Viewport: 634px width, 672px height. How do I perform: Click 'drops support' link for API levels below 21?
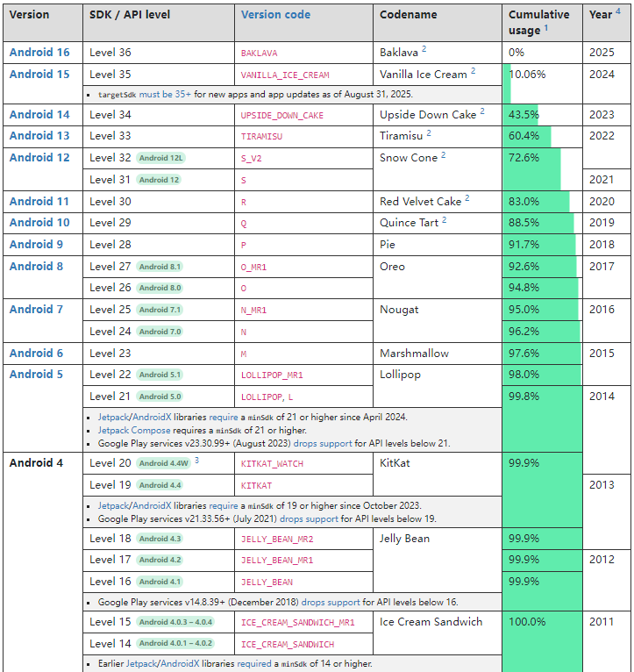[323, 444]
